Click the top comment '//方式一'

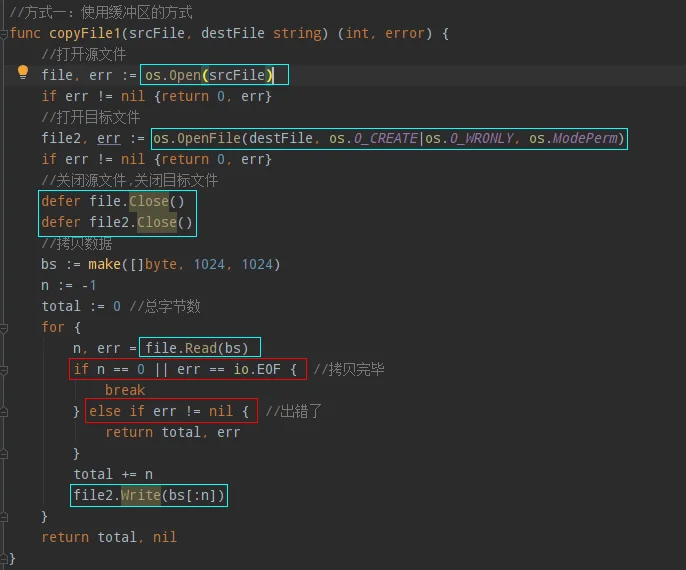click(x=101, y=12)
